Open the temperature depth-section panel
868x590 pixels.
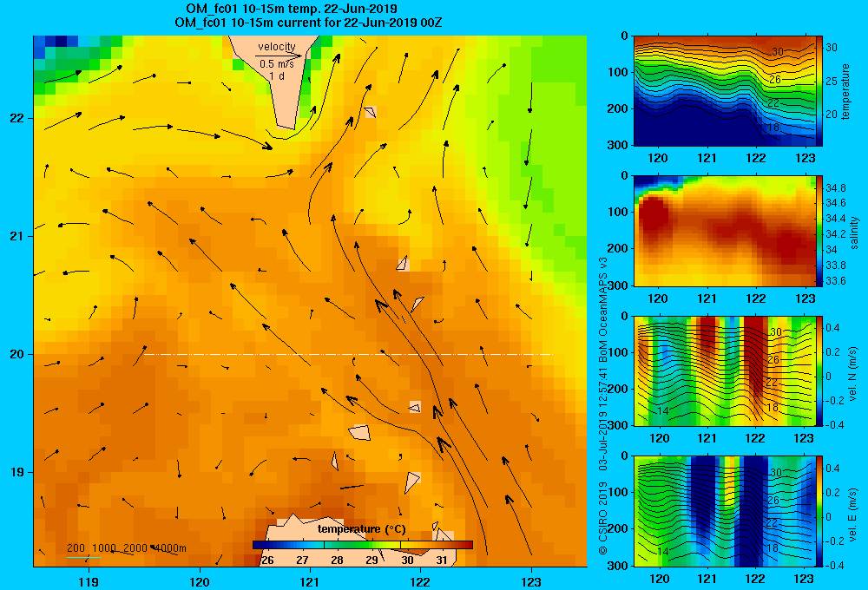724,91
